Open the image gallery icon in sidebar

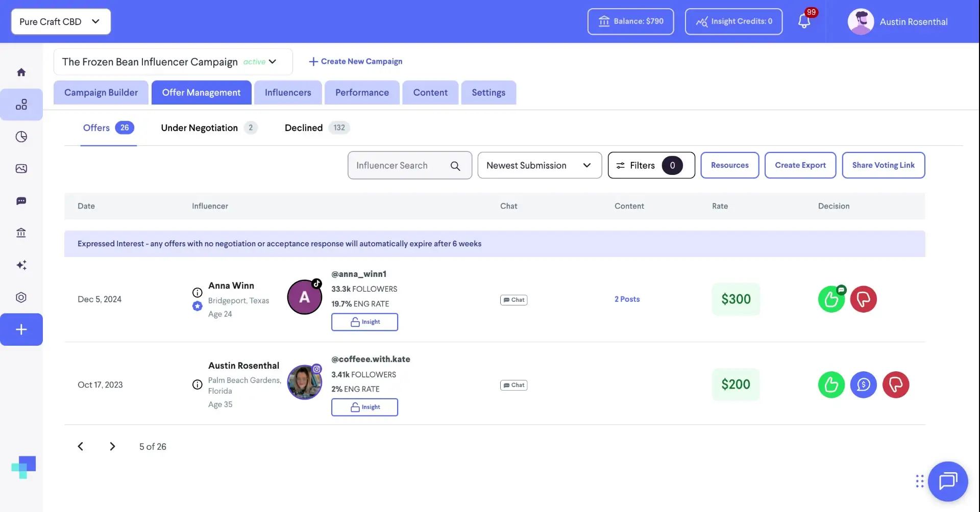pyautogui.click(x=21, y=168)
